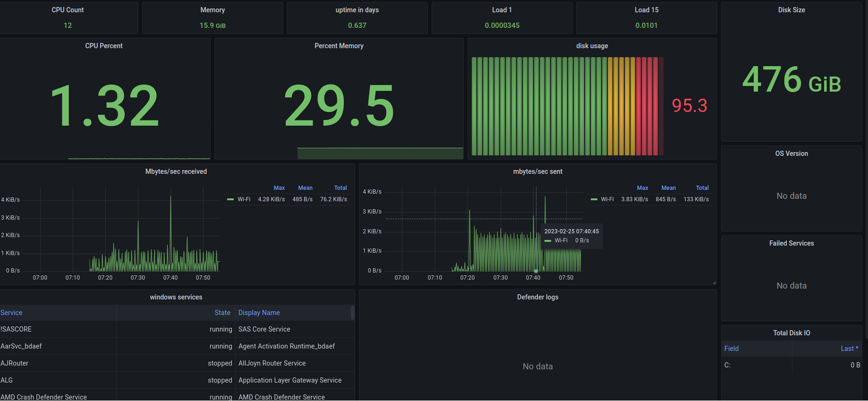Click the 15.9 GiB memory value

pyautogui.click(x=213, y=26)
